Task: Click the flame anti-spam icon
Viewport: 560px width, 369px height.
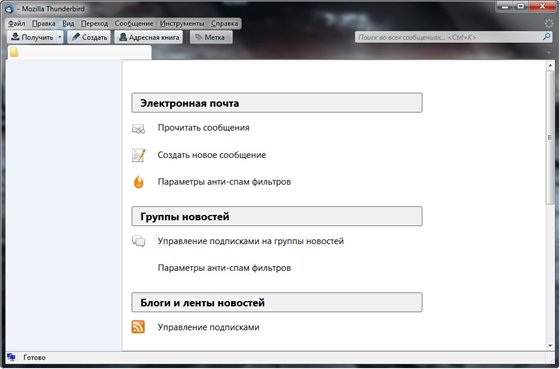Action: (x=139, y=182)
